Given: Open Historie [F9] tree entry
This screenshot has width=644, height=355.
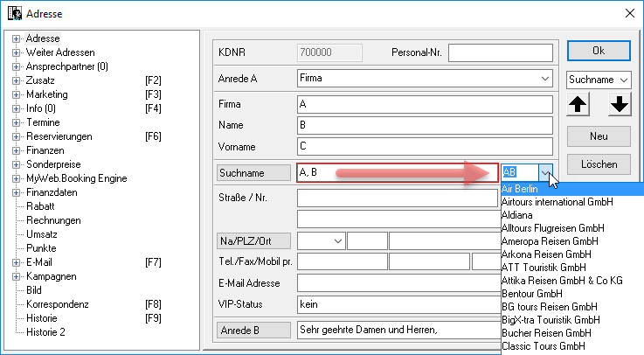Looking at the screenshot, I should [x=41, y=318].
